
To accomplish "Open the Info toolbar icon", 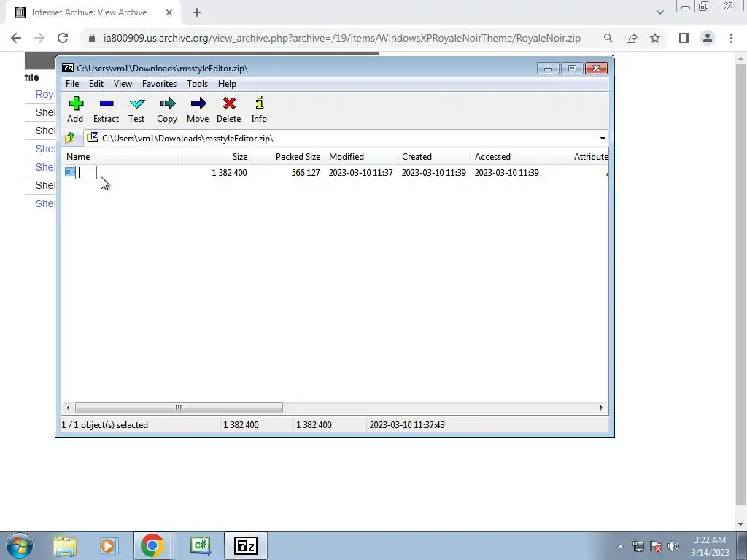I will click(x=259, y=104).
